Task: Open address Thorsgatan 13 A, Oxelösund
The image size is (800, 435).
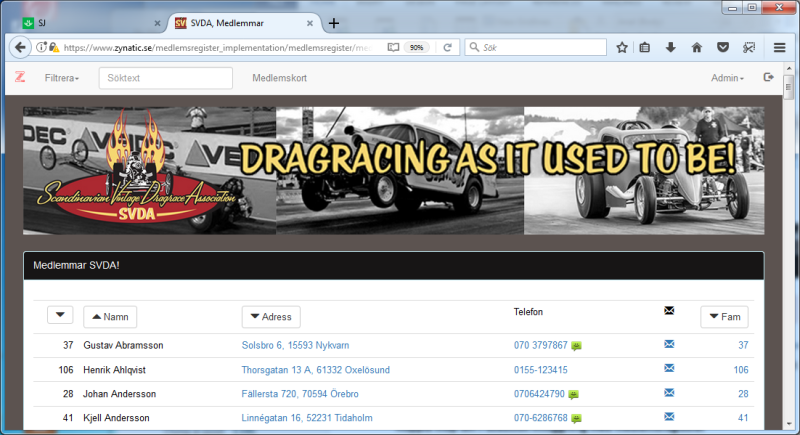Action: click(315, 370)
